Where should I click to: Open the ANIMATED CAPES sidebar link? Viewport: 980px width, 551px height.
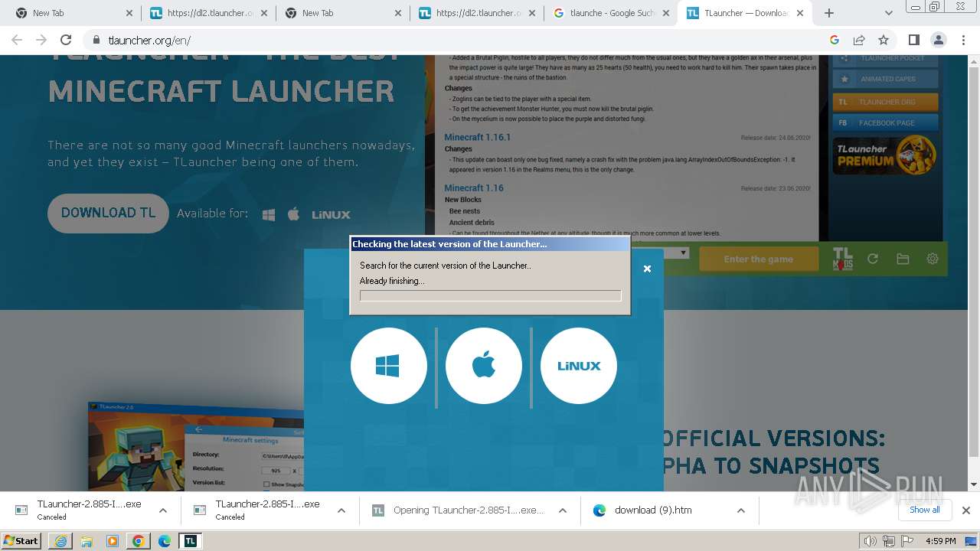point(885,79)
